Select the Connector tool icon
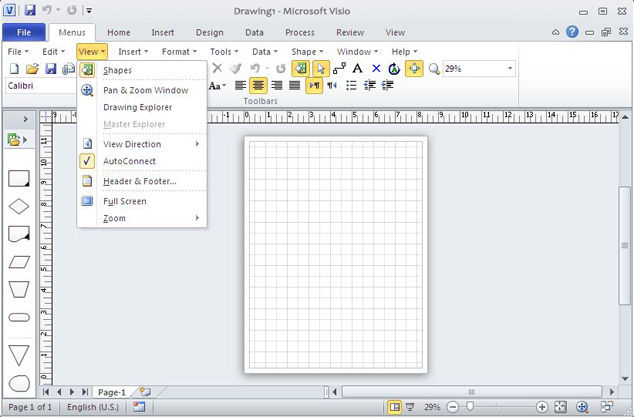This screenshot has width=634, height=417. [339, 68]
